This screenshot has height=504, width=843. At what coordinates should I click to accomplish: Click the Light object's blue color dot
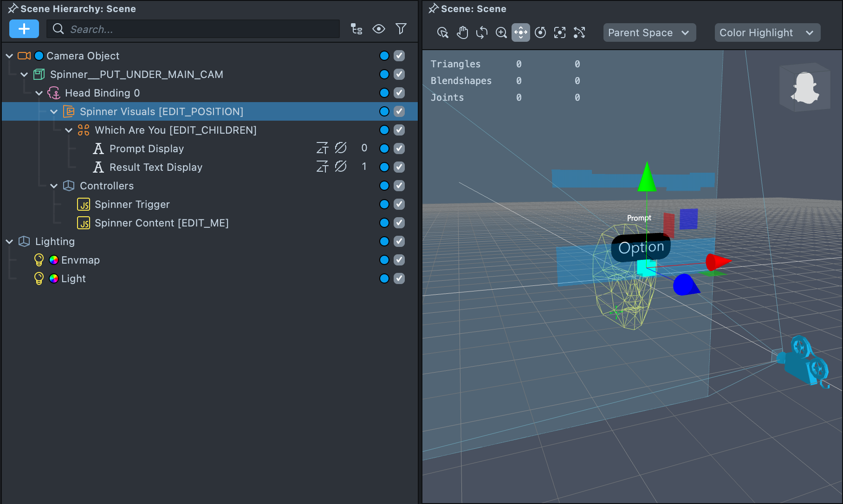click(384, 278)
